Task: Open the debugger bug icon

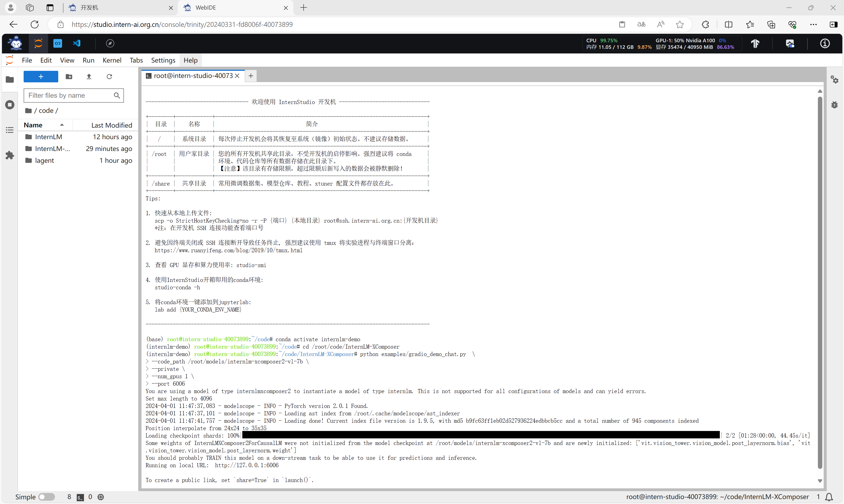Action: click(834, 105)
